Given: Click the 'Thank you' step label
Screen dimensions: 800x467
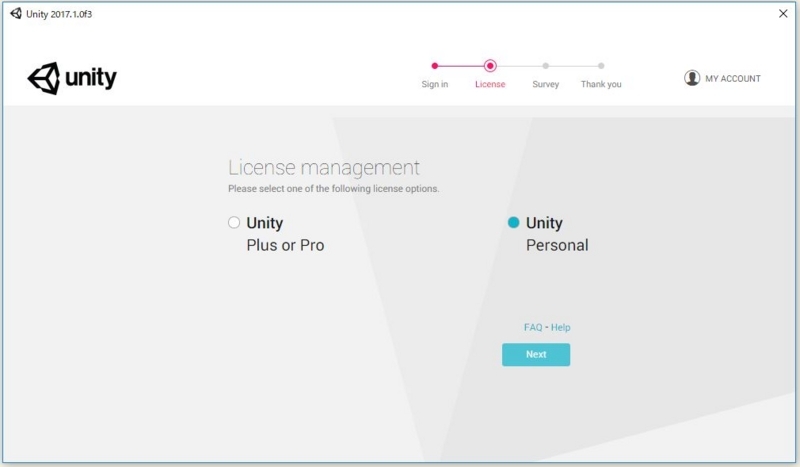Looking at the screenshot, I should 601,84.
